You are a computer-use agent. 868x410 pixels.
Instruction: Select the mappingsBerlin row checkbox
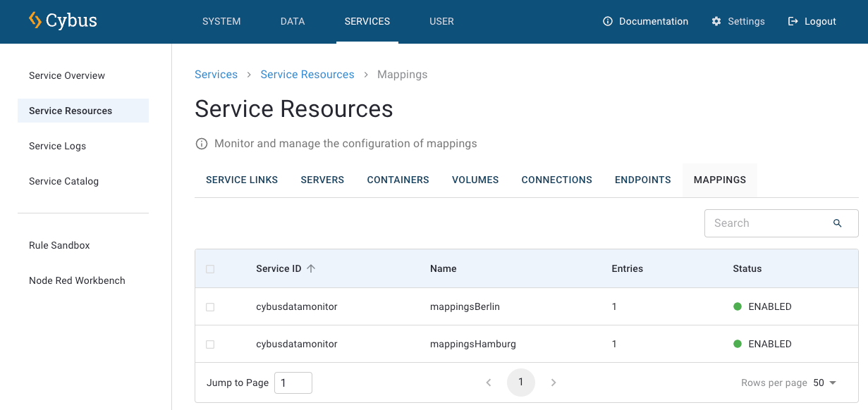[210, 307]
